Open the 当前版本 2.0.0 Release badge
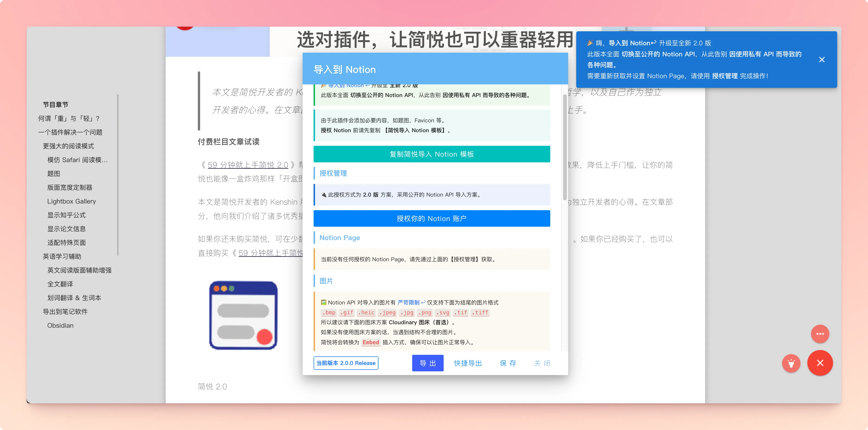Viewport: 868px width, 430px height. pos(346,363)
